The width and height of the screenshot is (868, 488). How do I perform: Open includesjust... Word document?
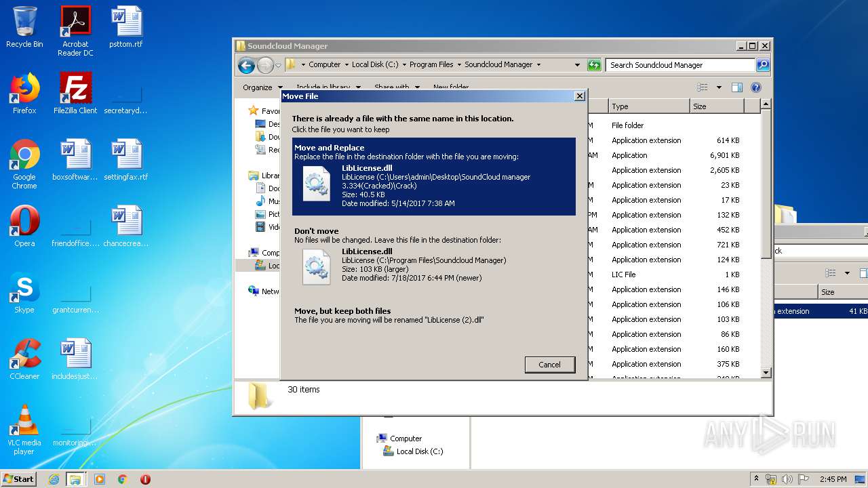[75, 359]
